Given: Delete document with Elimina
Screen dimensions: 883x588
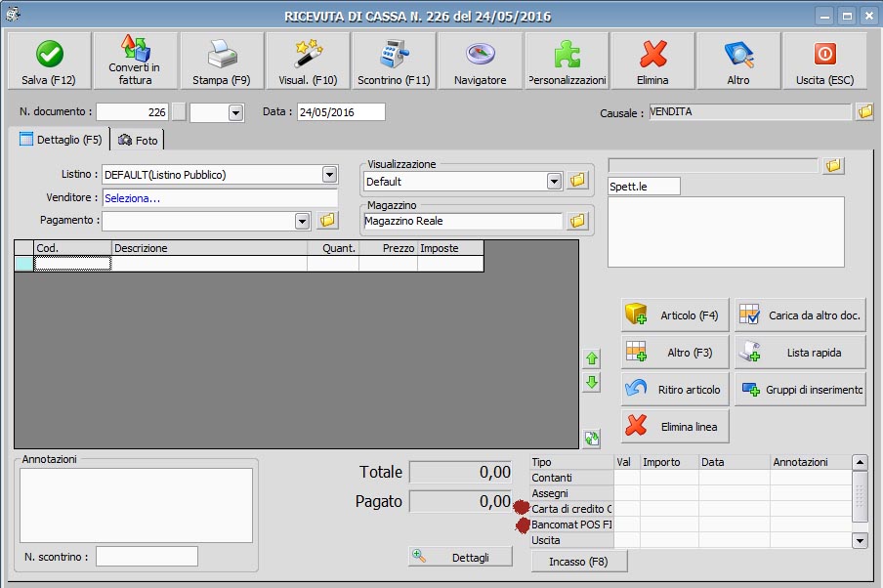Looking at the screenshot, I should (652, 61).
